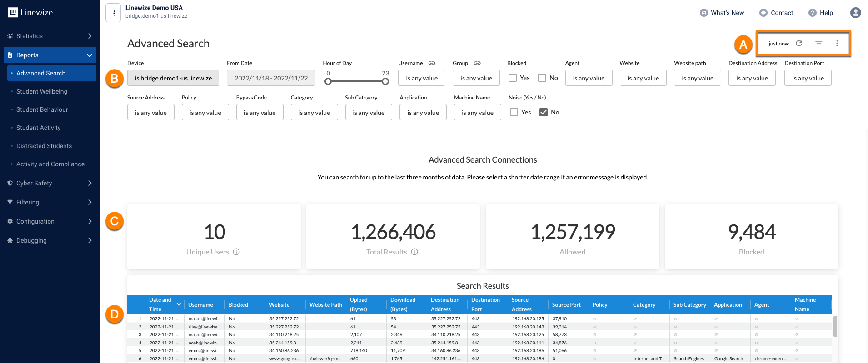The image size is (868, 363).
Task: Open the Application filter dropdown
Action: point(423,112)
